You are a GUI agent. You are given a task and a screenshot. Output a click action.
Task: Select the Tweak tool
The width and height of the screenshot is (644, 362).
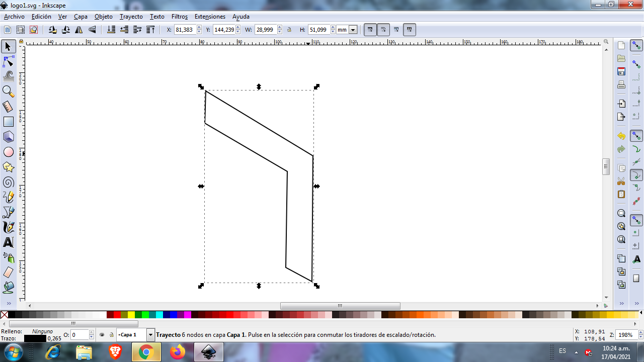[x=8, y=76]
